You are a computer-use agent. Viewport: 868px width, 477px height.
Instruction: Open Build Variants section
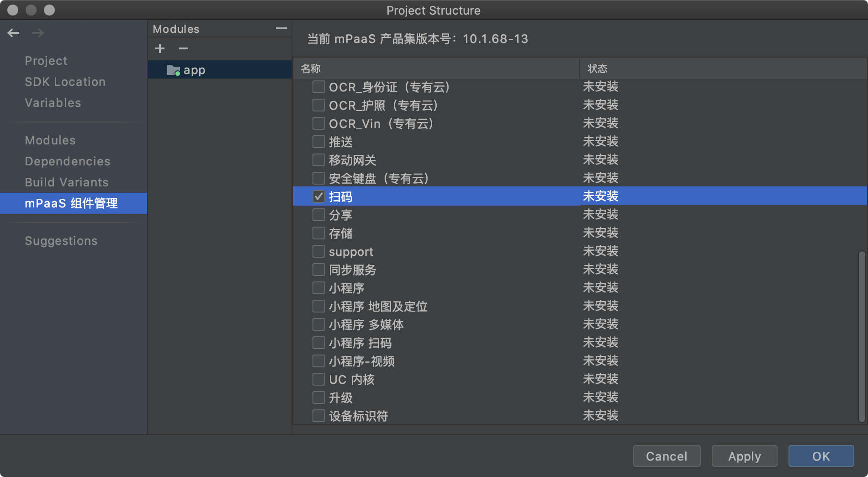pyautogui.click(x=66, y=182)
